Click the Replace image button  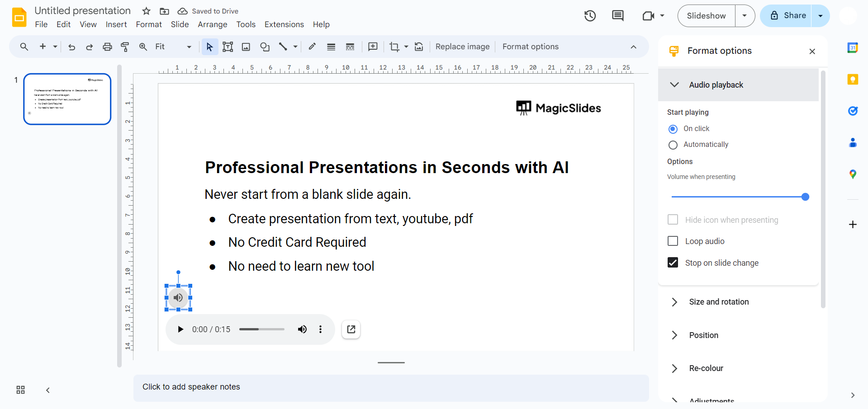tap(462, 47)
